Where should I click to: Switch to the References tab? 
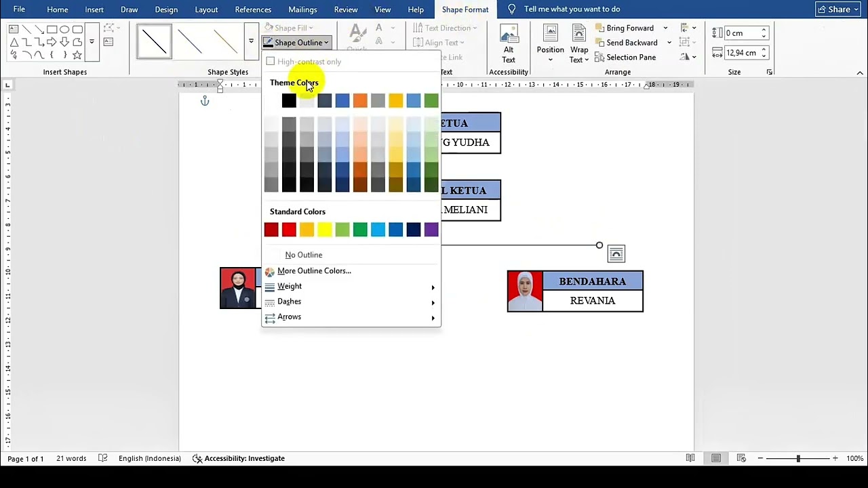coord(253,9)
